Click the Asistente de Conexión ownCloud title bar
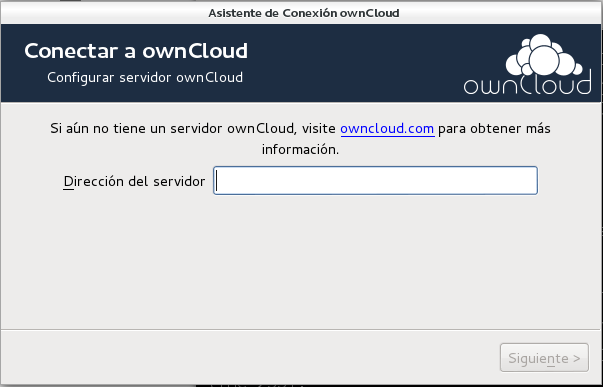Viewport: 603px width, 387px height. [x=302, y=13]
